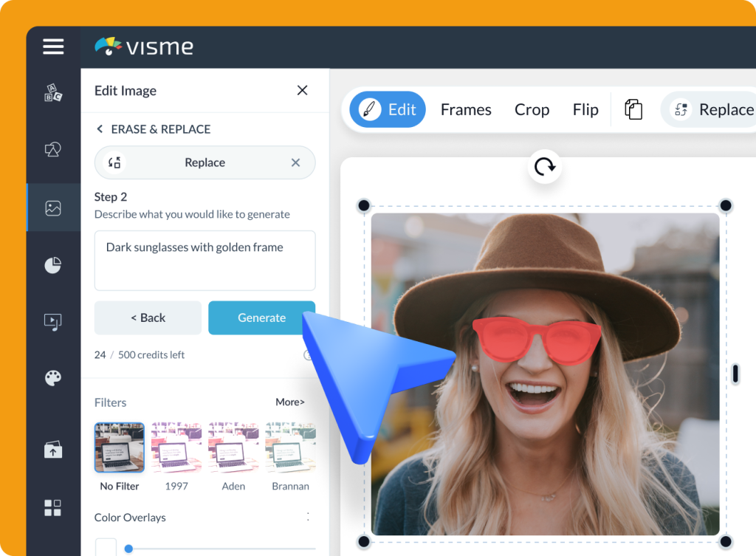Click the rotate handle above the photo

pos(544,167)
